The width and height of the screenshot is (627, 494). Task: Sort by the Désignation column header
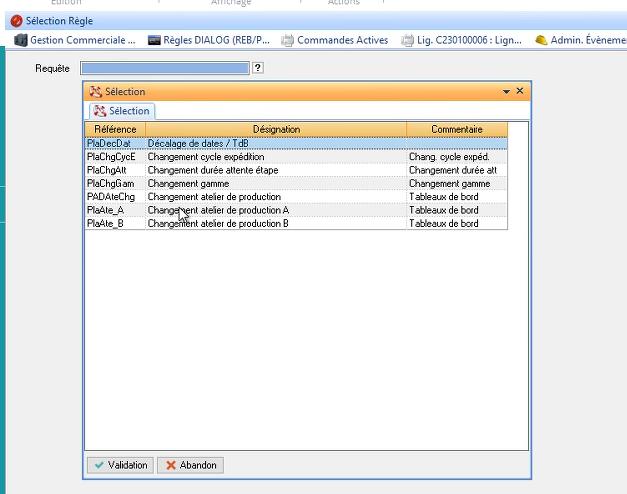click(x=276, y=130)
